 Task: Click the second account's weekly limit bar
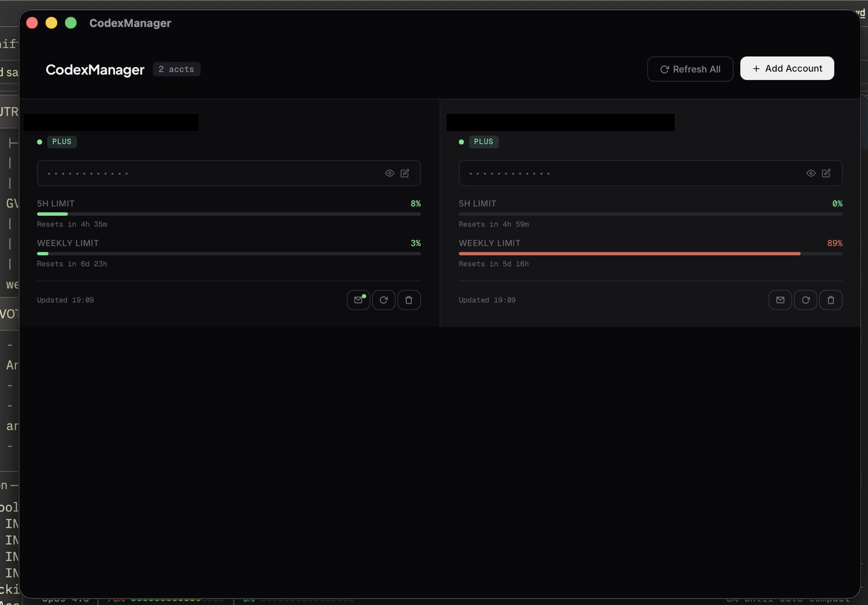coord(650,253)
